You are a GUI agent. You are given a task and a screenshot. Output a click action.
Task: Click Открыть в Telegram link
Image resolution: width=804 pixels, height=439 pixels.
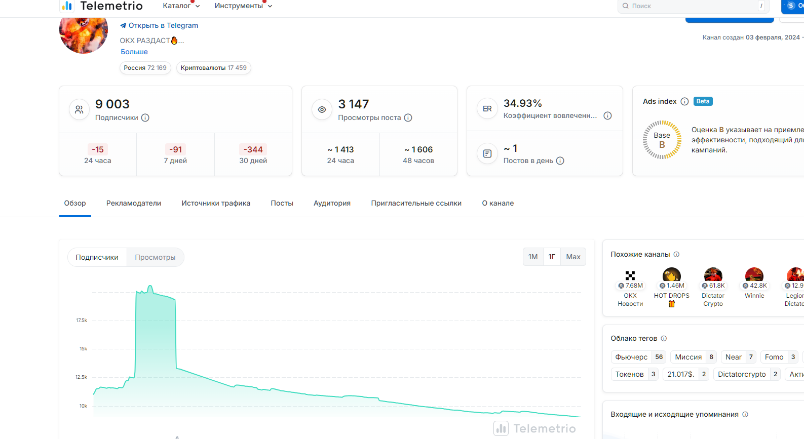click(x=159, y=25)
